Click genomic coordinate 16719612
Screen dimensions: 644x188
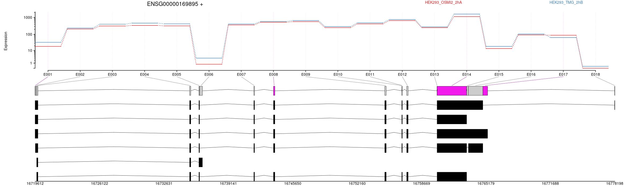(35, 184)
